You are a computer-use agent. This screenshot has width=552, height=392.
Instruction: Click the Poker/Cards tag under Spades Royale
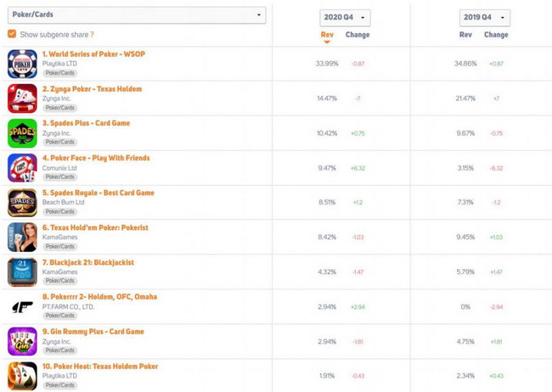59,211
